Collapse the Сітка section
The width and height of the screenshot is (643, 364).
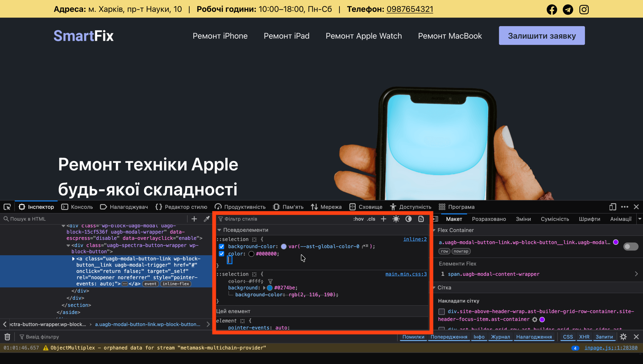coord(434,288)
